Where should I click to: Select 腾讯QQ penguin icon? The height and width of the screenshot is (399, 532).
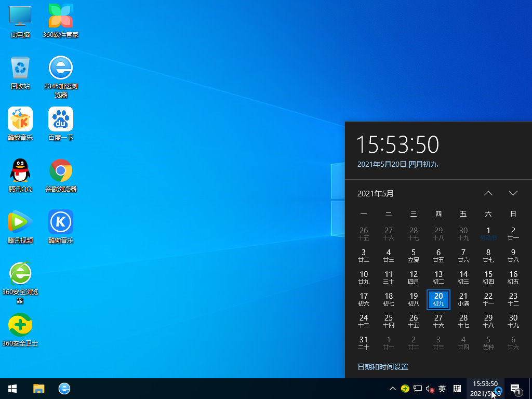pyautogui.click(x=20, y=176)
